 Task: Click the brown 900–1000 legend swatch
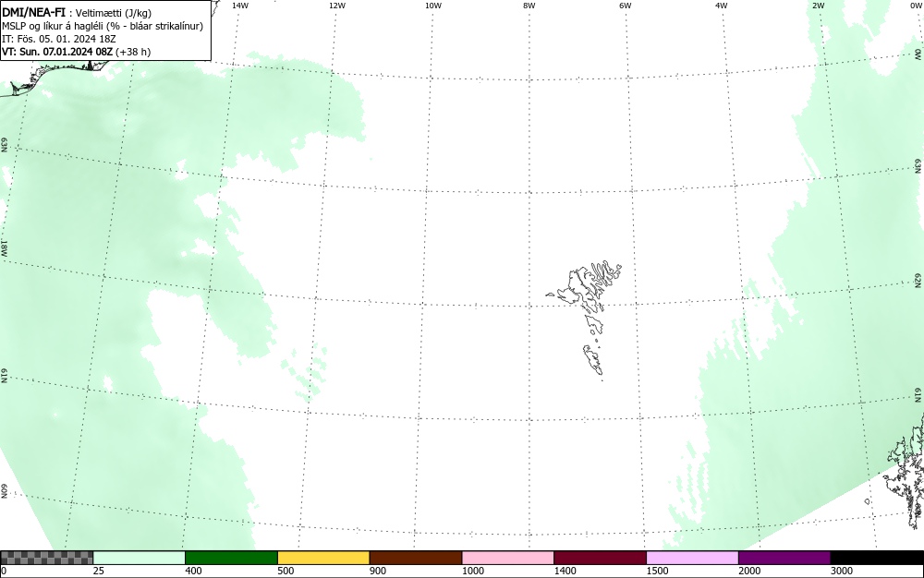(416, 558)
